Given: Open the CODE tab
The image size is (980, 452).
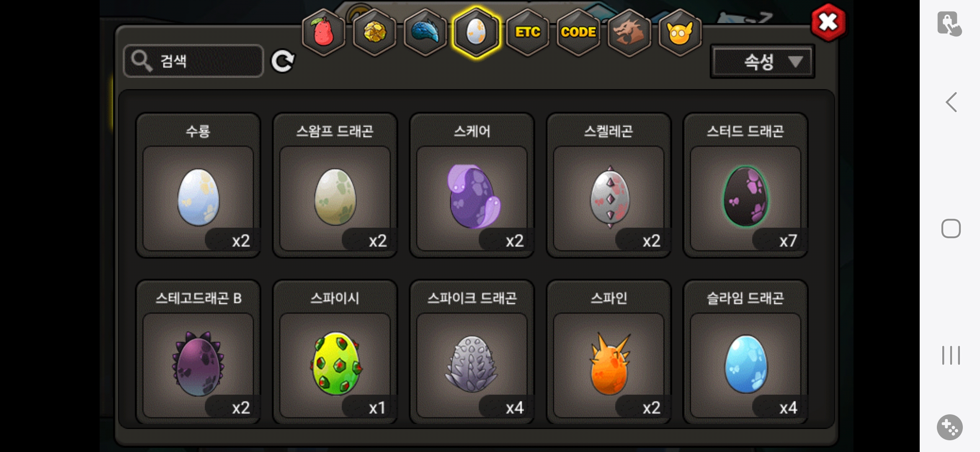Looking at the screenshot, I should click(x=578, y=32).
